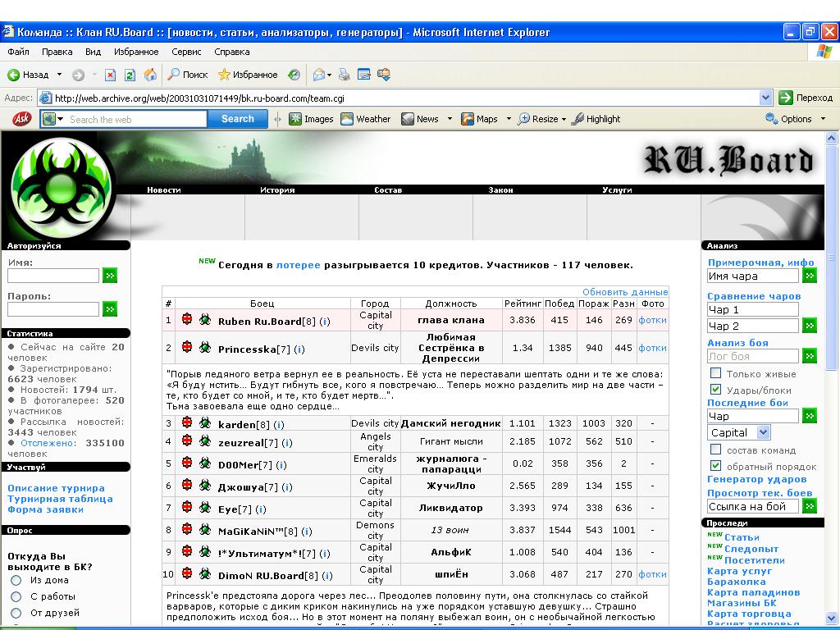Select the От друзей poll option
The height and width of the screenshot is (630, 840).
[x=16, y=613]
